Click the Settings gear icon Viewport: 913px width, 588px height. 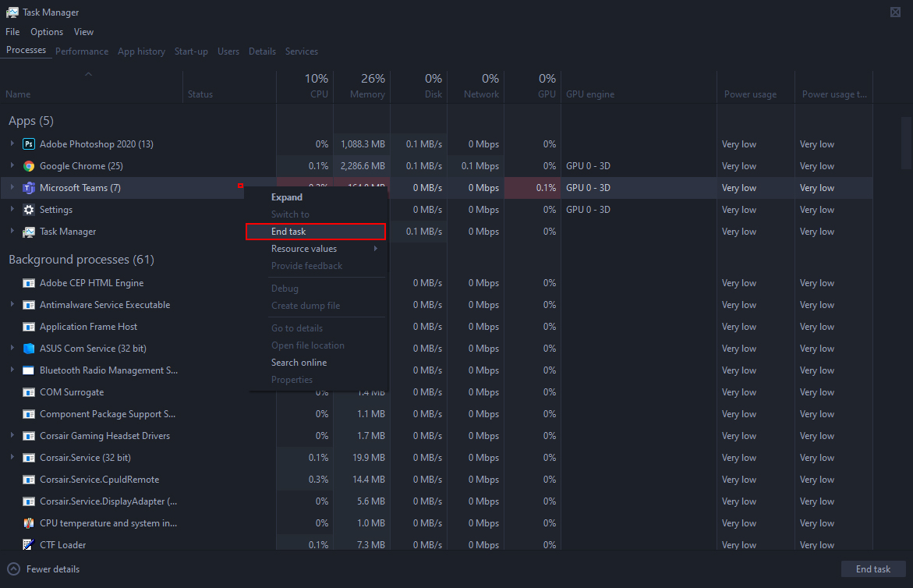coord(29,210)
